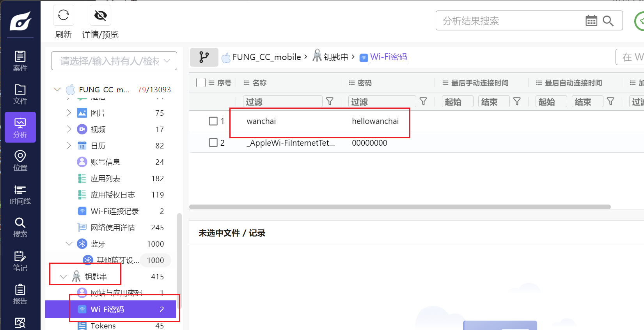This screenshot has height=330, width=644.
Task: Open the Report (报告) sidebar section
Action: [x=20, y=294]
